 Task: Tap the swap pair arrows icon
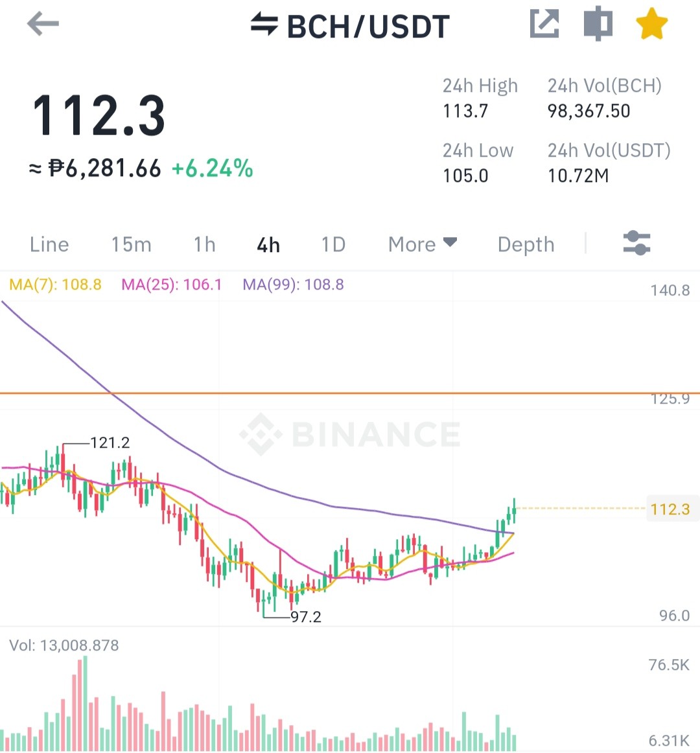pos(264,24)
